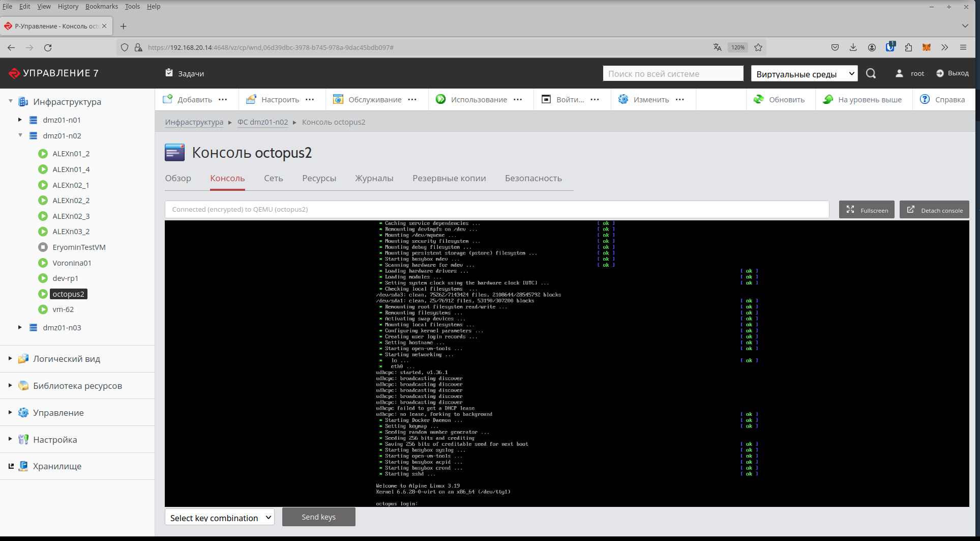Switch to the Журналы tab

(374, 178)
